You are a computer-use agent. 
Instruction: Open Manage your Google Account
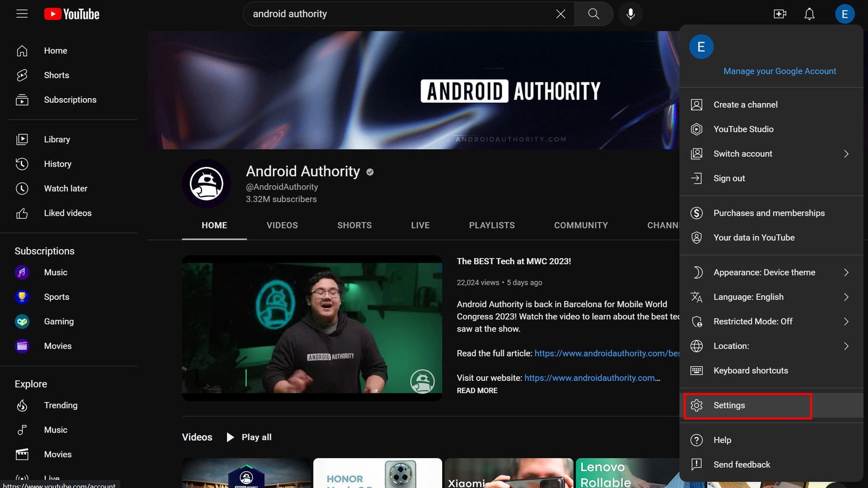pos(779,71)
